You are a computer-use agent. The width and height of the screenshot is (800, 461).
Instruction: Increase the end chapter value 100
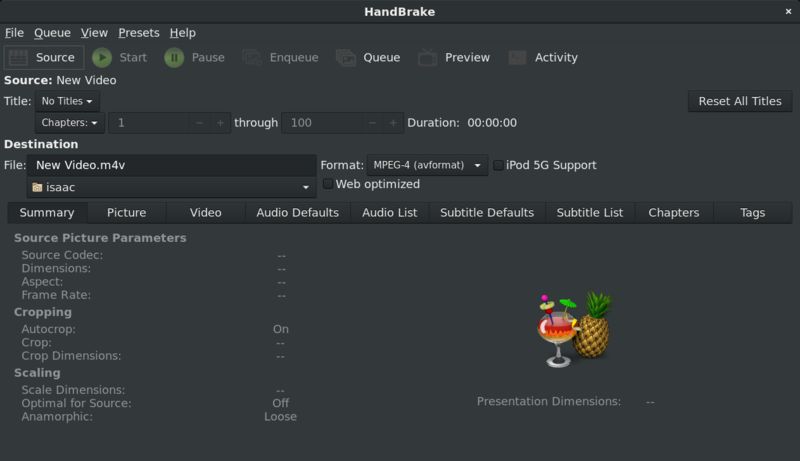(x=393, y=123)
